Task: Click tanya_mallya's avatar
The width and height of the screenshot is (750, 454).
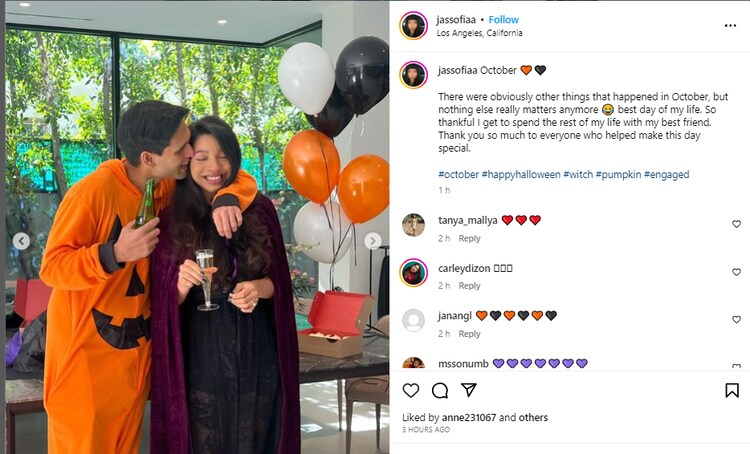Action: pyautogui.click(x=413, y=224)
